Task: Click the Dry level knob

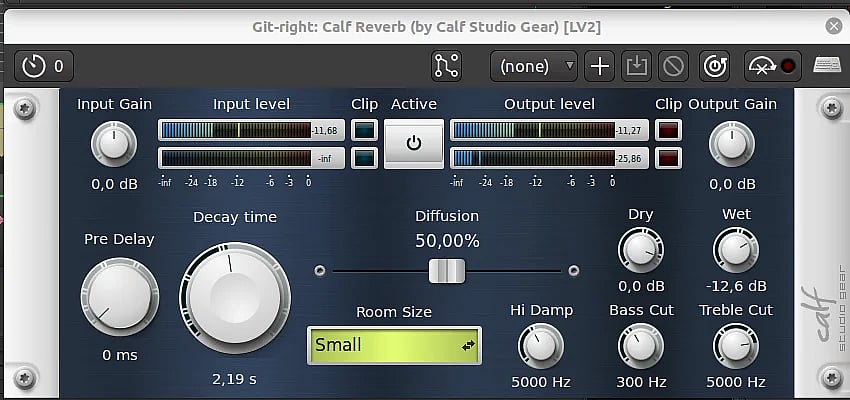Action: pos(641,250)
